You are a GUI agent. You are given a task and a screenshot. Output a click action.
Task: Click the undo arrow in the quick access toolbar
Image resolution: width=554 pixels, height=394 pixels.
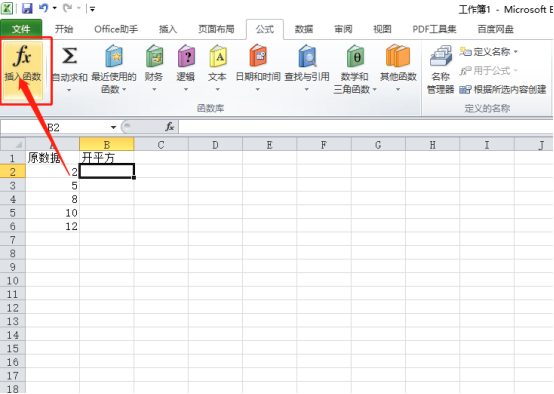tap(43, 8)
